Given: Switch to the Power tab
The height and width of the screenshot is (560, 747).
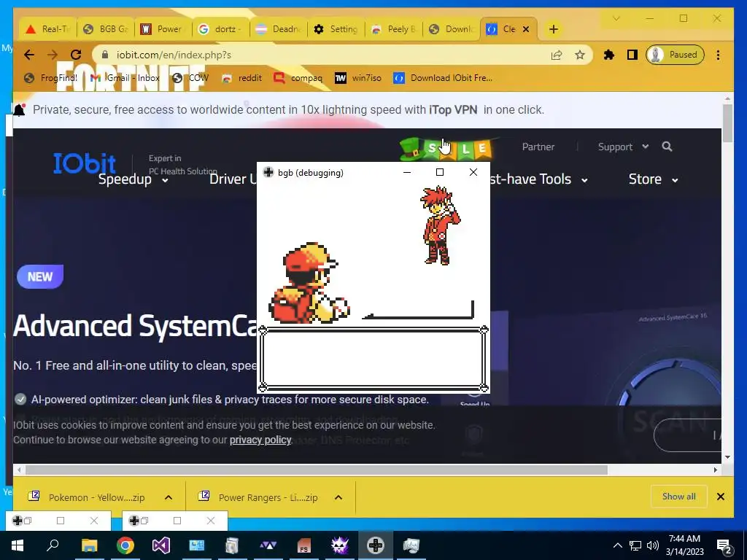Looking at the screenshot, I should point(163,29).
